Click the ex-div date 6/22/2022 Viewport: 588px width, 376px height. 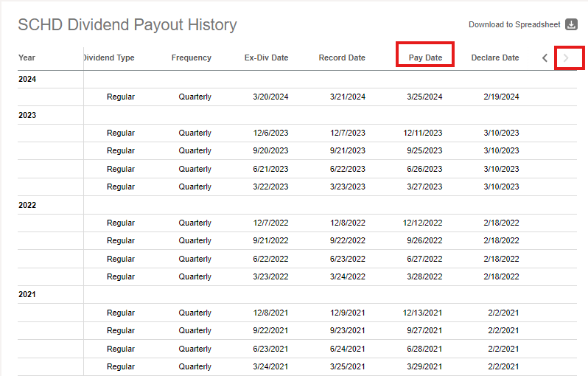(270, 259)
